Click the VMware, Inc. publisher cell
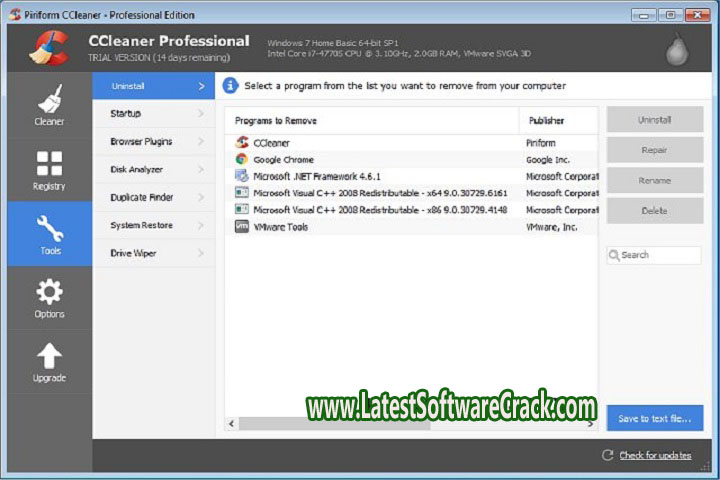Image resolution: width=720 pixels, height=480 pixels. 551,227
